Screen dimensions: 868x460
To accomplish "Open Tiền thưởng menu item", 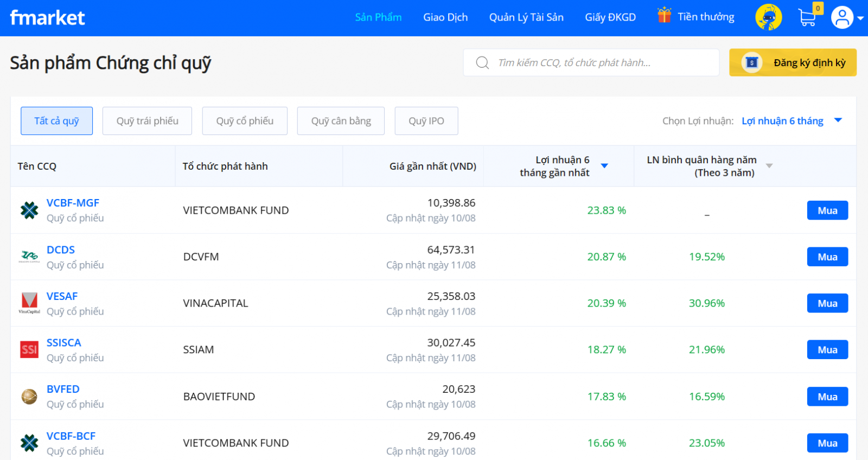I will click(x=706, y=17).
